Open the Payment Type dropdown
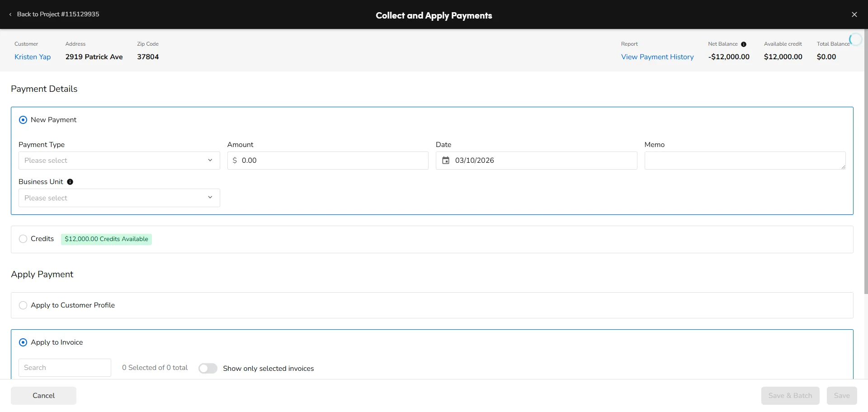Image resolution: width=868 pixels, height=412 pixels. (119, 160)
